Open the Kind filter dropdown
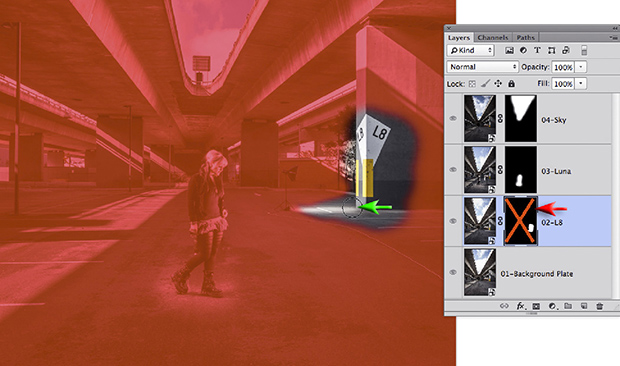This screenshot has height=366, width=620. 471,50
